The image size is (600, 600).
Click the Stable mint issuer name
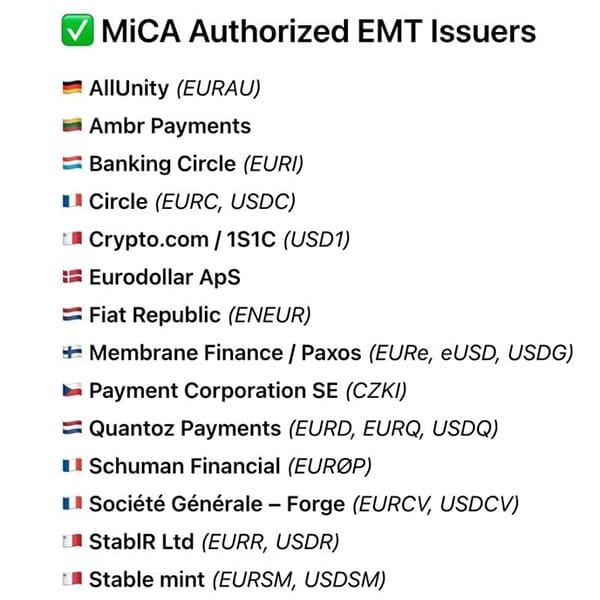(147, 579)
